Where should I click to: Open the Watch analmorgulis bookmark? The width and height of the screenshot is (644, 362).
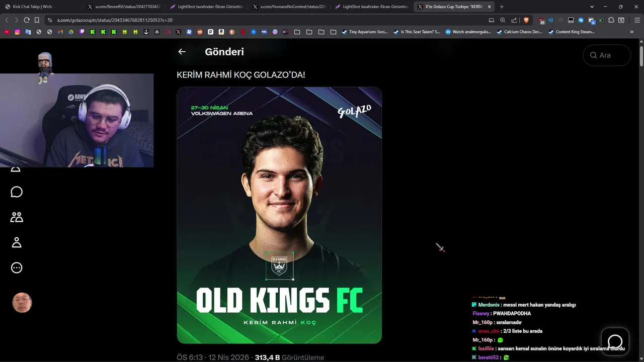point(468,32)
